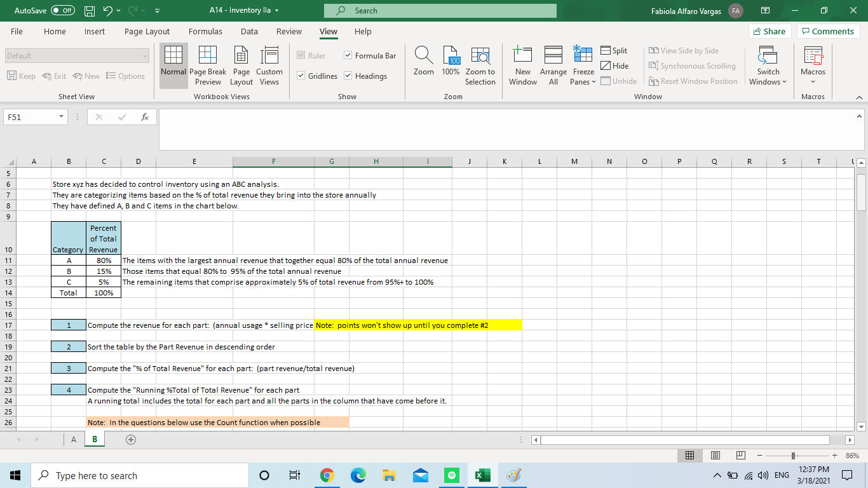
Task: Switch to the Formulas ribbon tab
Action: pyautogui.click(x=205, y=31)
